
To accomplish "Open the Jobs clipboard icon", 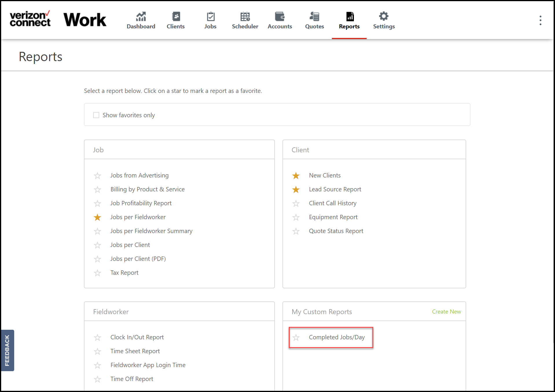I will 210,16.
